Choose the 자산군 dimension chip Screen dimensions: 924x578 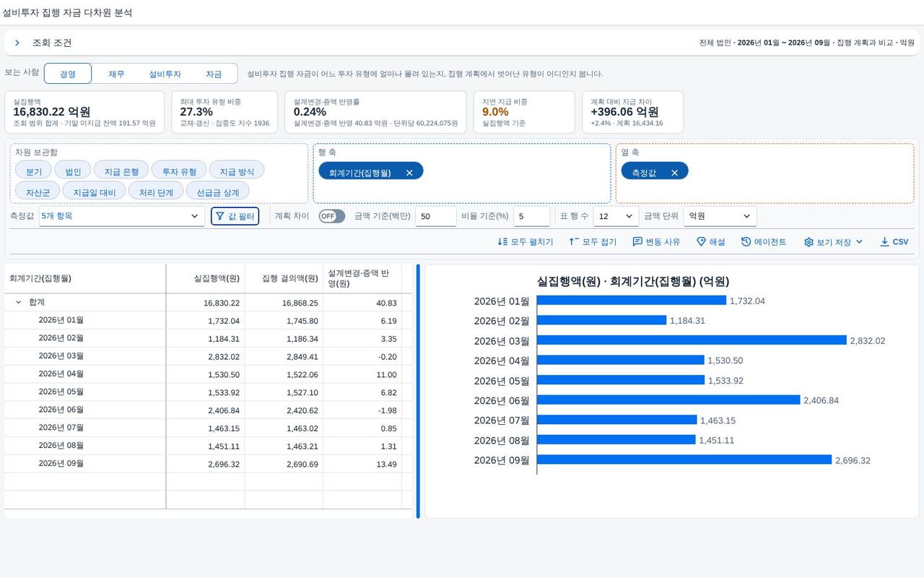pyautogui.click(x=38, y=192)
